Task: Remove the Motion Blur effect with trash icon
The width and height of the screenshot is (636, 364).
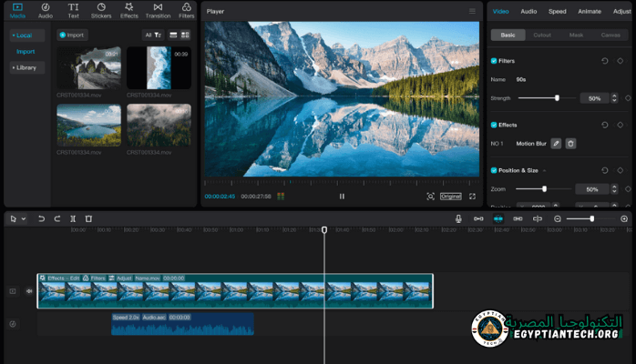Action: 570,143
